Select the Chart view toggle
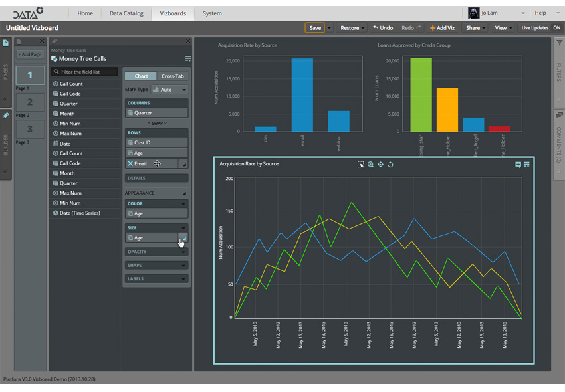Viewport: 565px width, 392px height. (x=141, y=76)
